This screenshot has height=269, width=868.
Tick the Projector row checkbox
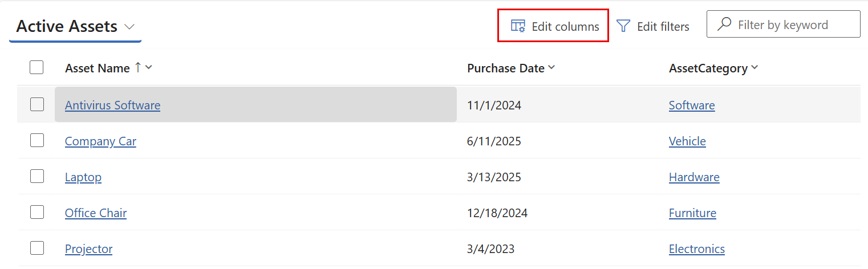pos(37,248)
